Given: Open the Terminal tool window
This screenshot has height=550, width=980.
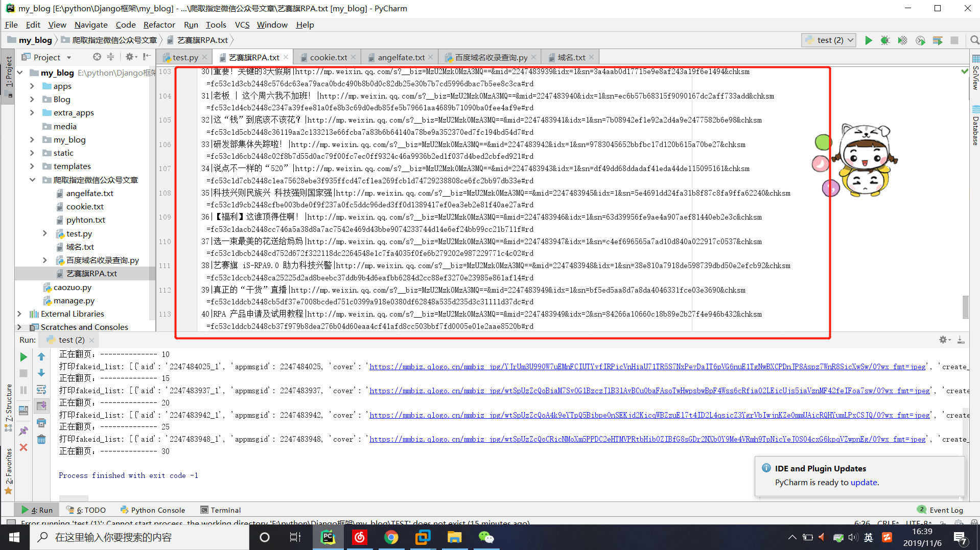Looking at the screenshot, I should pos(221,510).
